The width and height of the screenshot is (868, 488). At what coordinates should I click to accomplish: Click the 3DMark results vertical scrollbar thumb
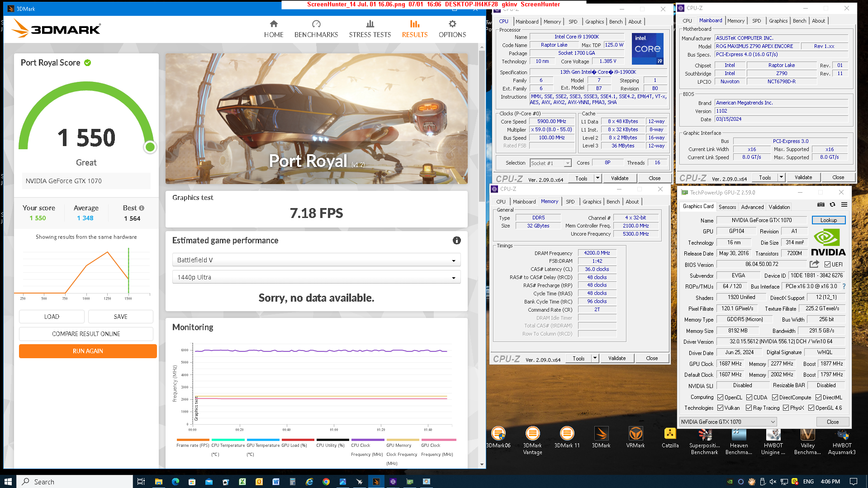(x=482, y=126)
